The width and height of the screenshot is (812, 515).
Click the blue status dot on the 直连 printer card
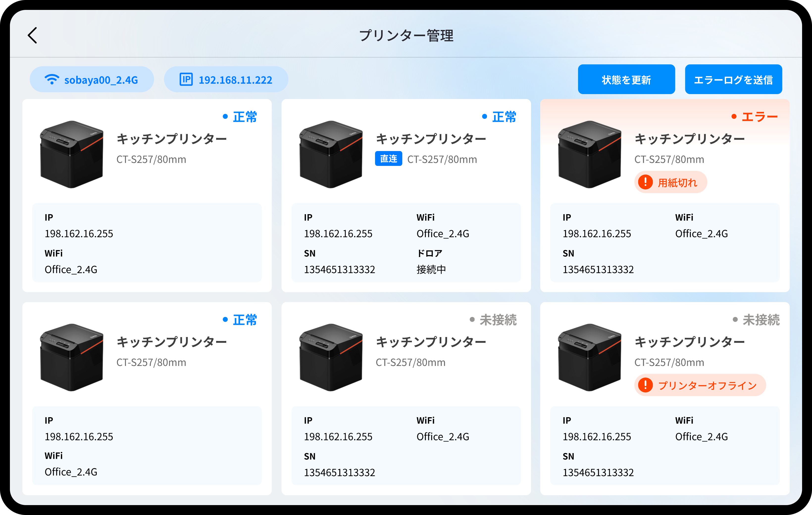[x=484, y=117]
